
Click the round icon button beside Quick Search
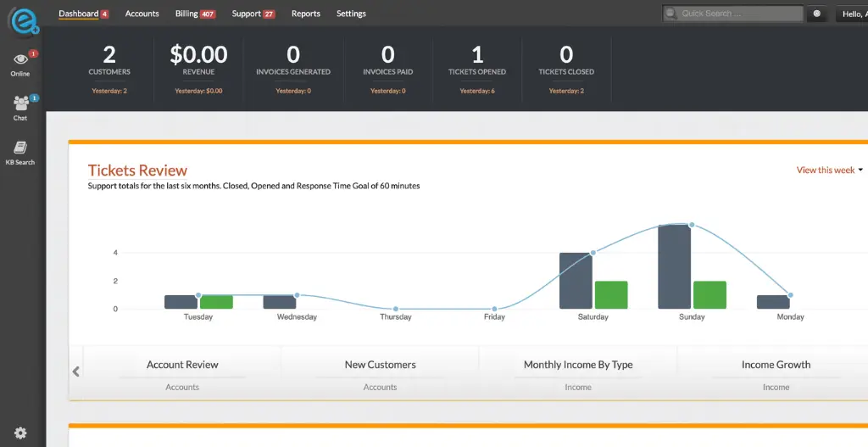816,14
